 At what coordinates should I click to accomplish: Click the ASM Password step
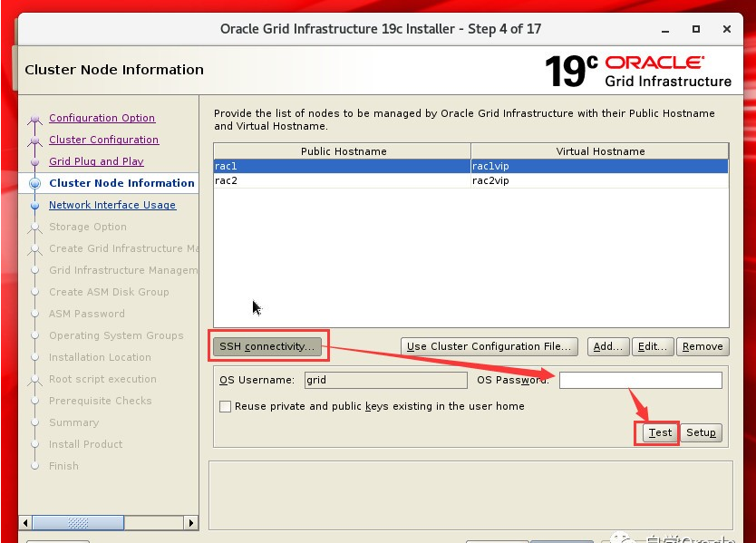(x=87, y=314)
